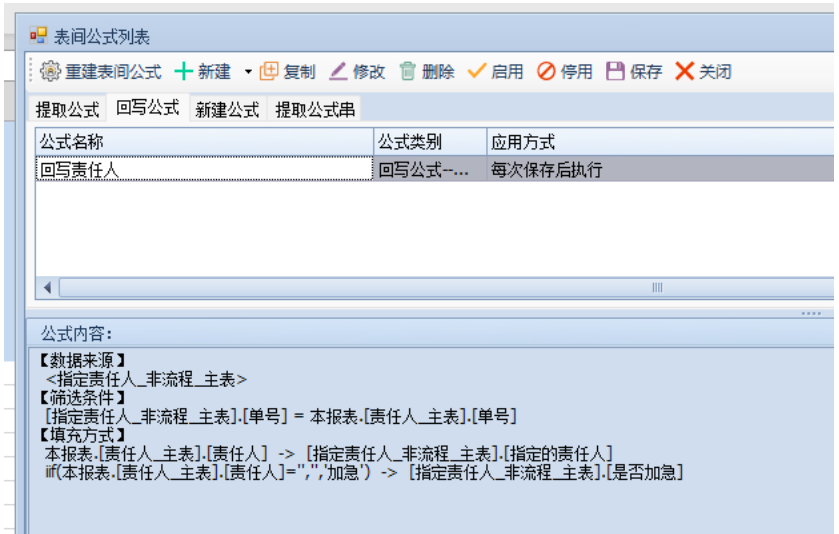839x534 pixels.
Task: Select the 回写公式 tab
Action: coord(148,108)
